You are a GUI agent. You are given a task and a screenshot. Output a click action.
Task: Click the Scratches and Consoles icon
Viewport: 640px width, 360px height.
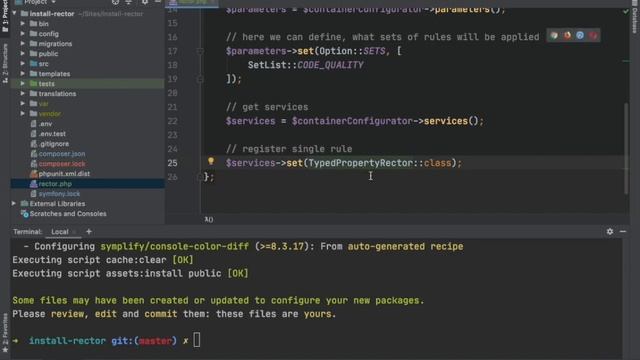click(x=24, y=213)
